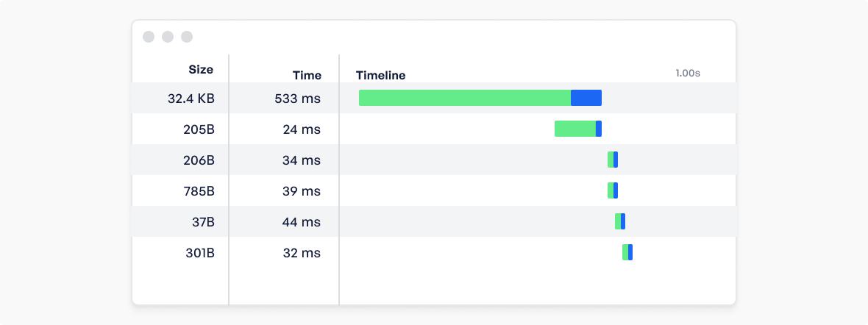Select the 205B size cell
The width and height of the screenshot is (868, 325).
[x=199, y=129]
